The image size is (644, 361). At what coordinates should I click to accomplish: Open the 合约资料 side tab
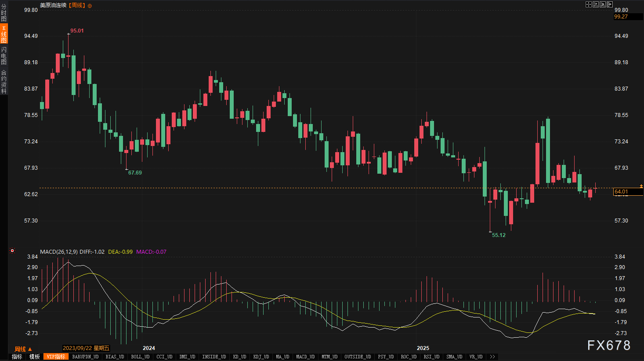[4, 82]
